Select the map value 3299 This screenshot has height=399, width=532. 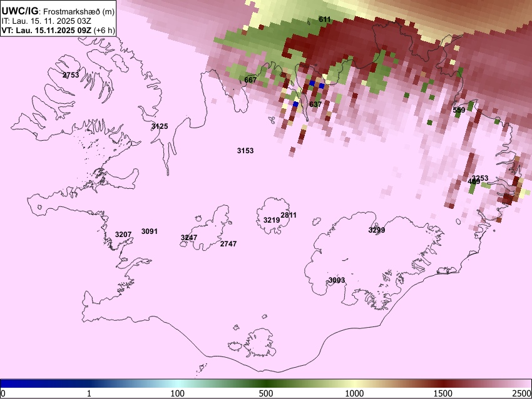pos(377,230)
